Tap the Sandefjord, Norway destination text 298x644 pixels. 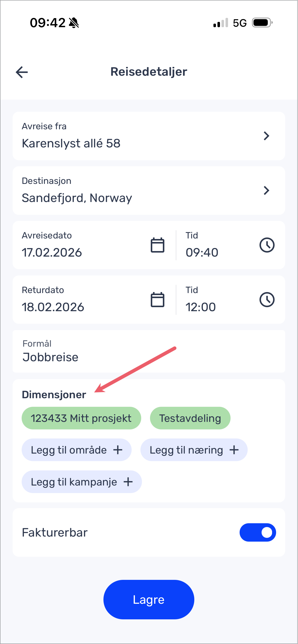(x=77, y=198)
